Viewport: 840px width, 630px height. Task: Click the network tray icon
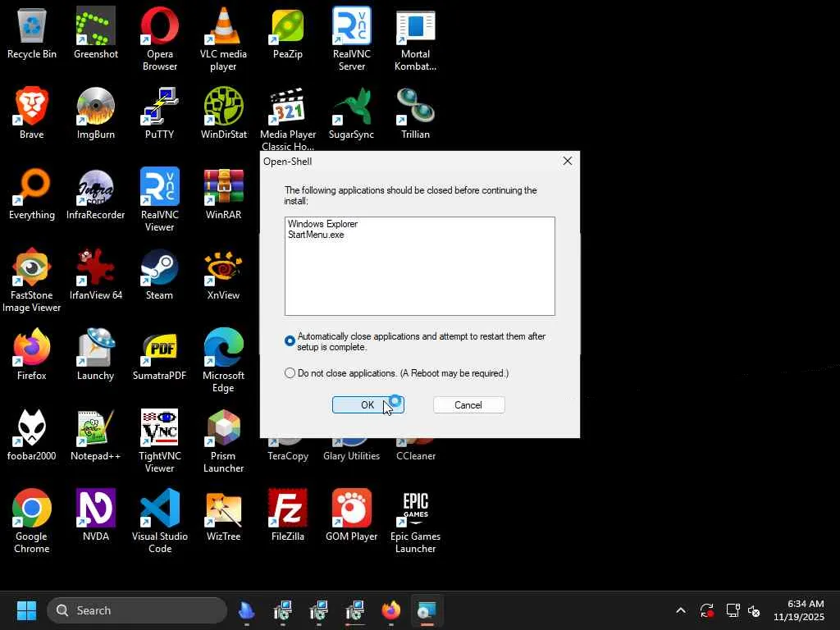[x=733, y=610]
